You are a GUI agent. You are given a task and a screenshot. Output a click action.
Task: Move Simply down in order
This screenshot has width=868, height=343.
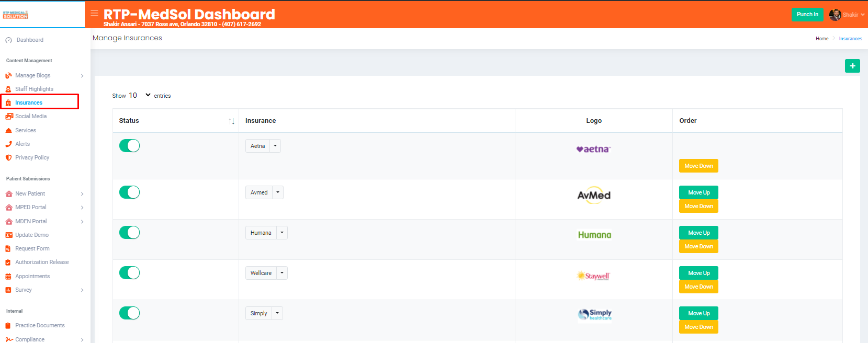[698, 327]
